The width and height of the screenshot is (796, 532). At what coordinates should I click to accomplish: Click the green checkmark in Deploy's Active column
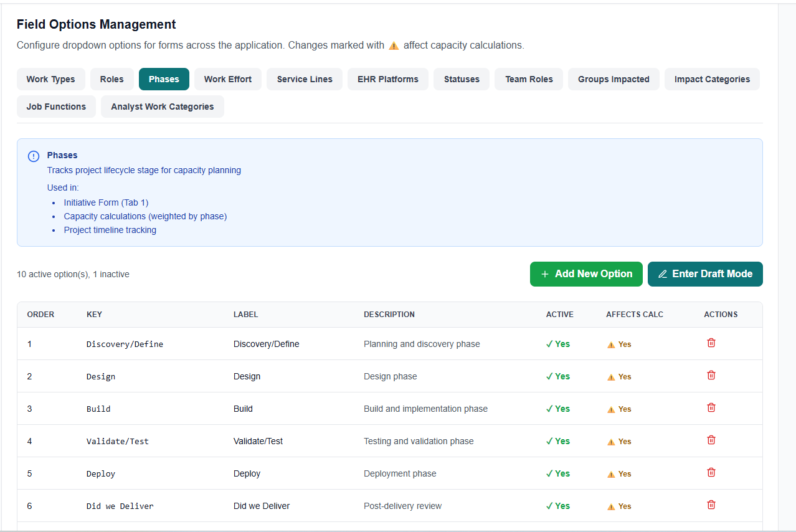coord(550,473)
